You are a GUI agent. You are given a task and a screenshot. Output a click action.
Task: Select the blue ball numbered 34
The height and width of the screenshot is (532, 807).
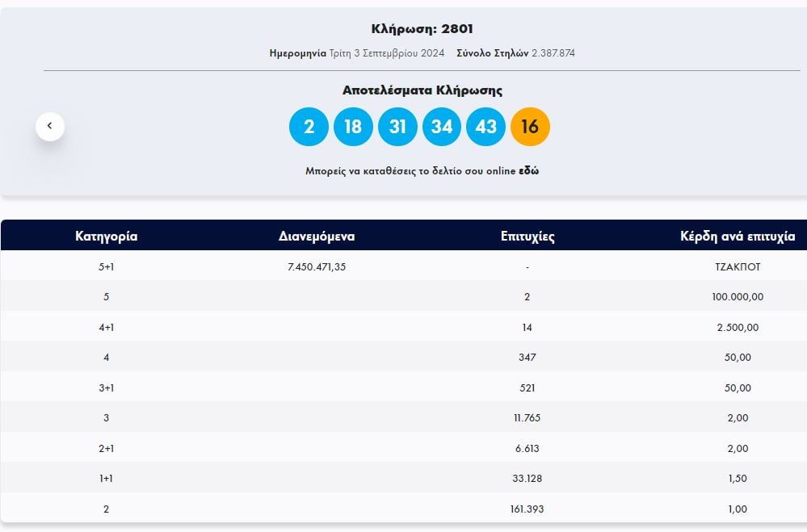coord(442,127)
